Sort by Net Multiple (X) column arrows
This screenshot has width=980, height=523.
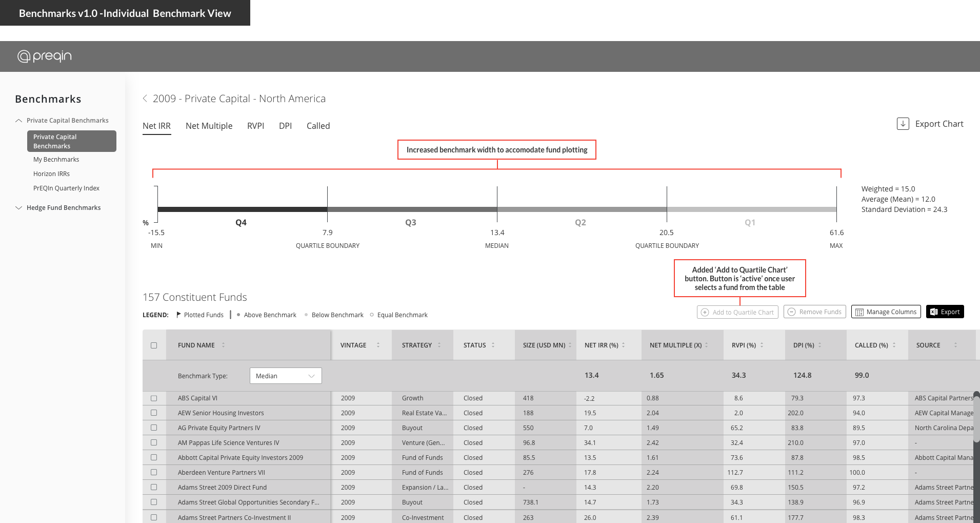(706, 345)
